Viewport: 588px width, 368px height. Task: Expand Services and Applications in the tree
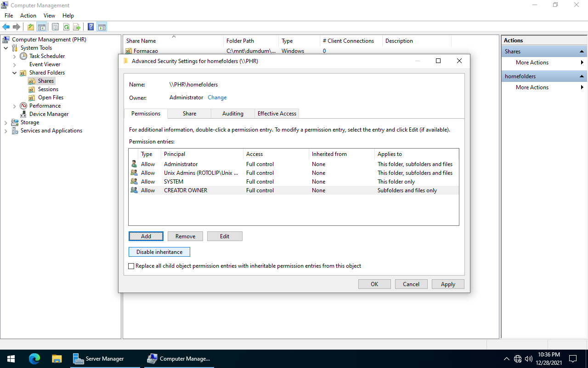5,130
